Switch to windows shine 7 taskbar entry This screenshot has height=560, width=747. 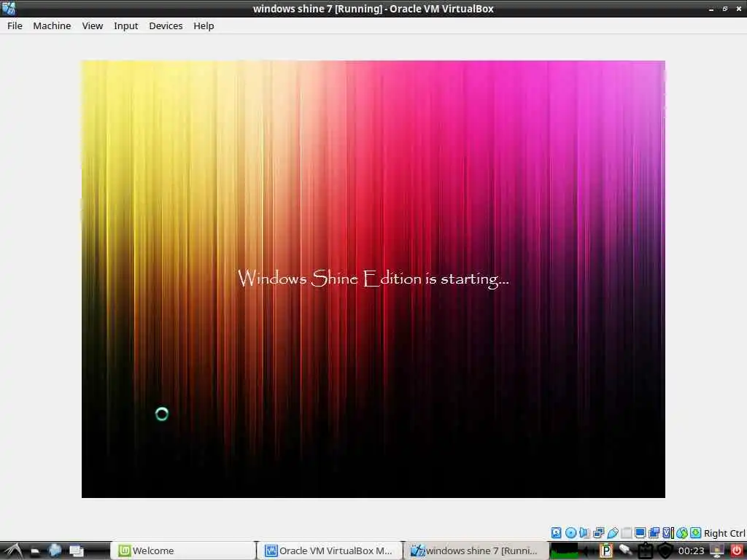click(476, 551)
